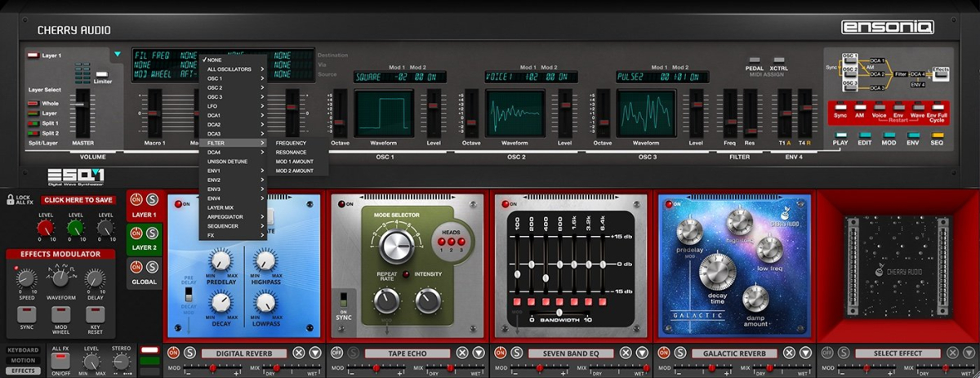
Task: Expand the OSC 1 submenu
Action: pos(234,78)
